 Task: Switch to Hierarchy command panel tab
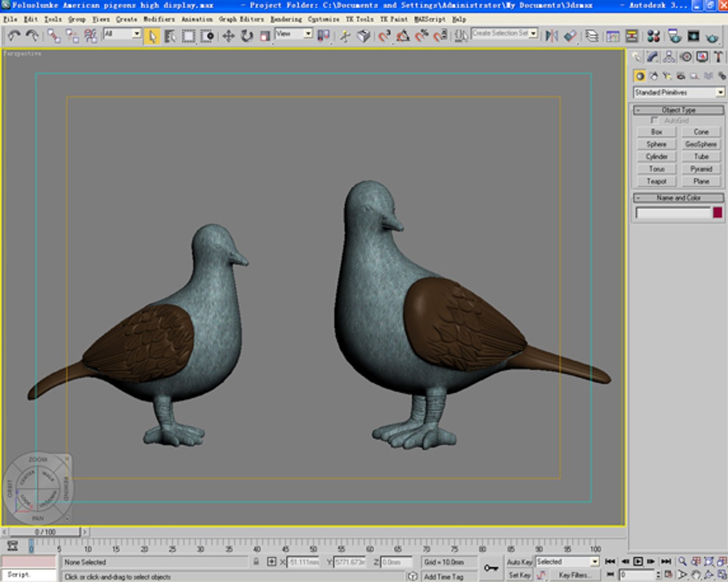point(669,57)
